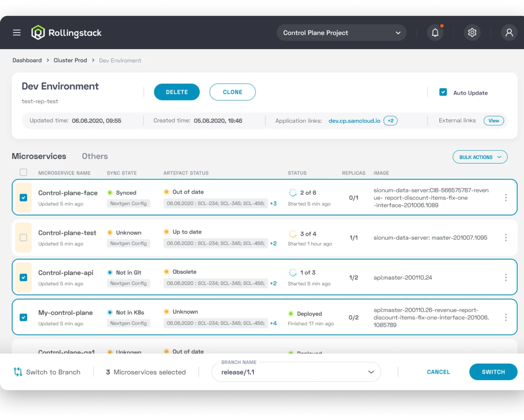
Task: Click the progress spinner beside 3 of 4
Action: click(293, 234)
